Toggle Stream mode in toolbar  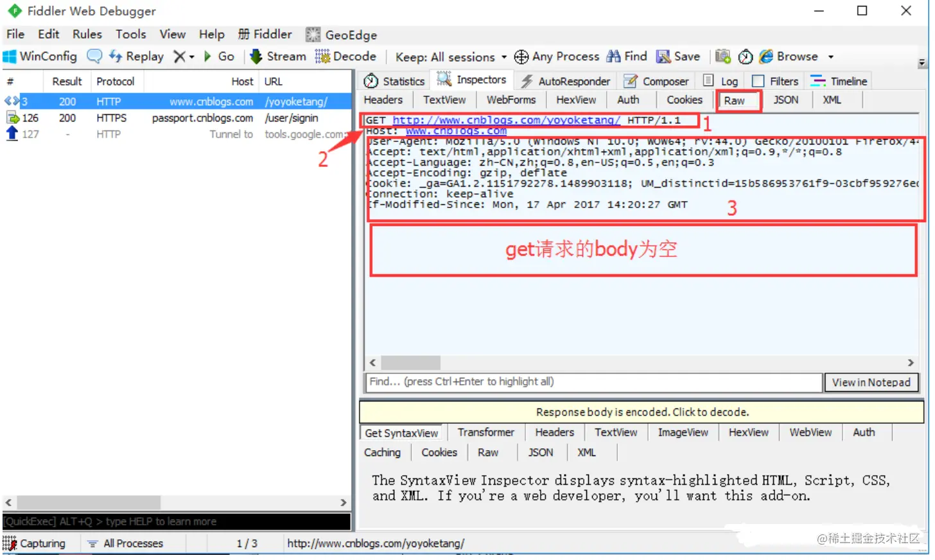click(x=278, y=57)
